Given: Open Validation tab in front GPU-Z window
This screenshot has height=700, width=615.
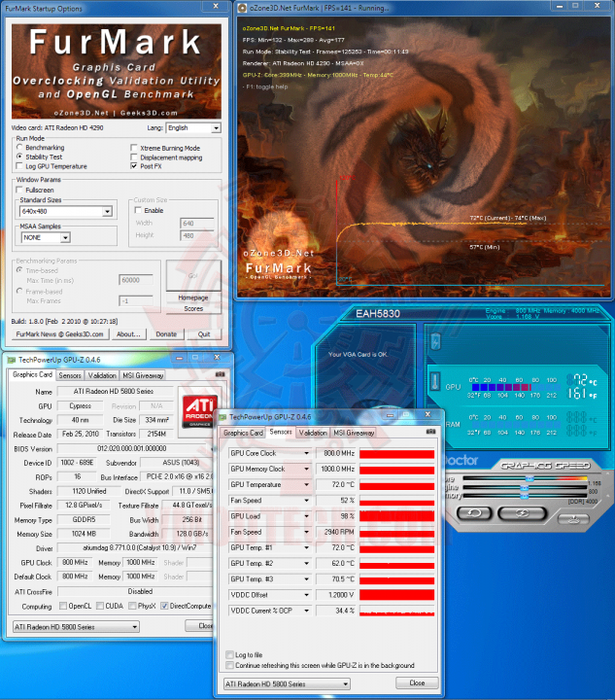Looking at the screenshot, I should [313, 433].
